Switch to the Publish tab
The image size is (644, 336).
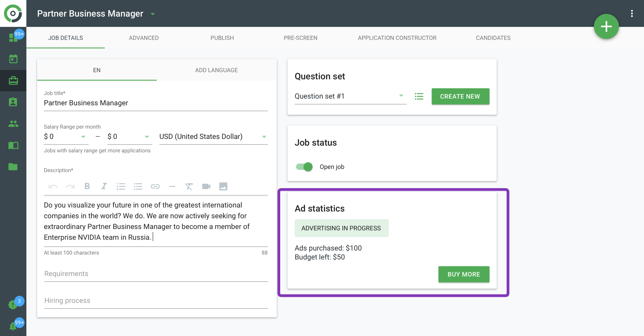[222, 38]
